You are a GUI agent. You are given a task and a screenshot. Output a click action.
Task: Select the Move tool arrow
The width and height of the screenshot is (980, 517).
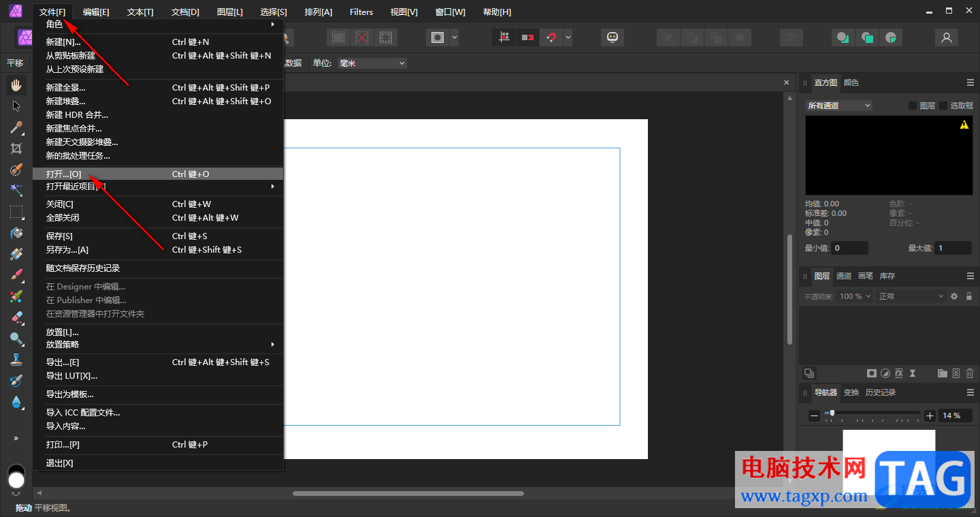pos(17,106)
